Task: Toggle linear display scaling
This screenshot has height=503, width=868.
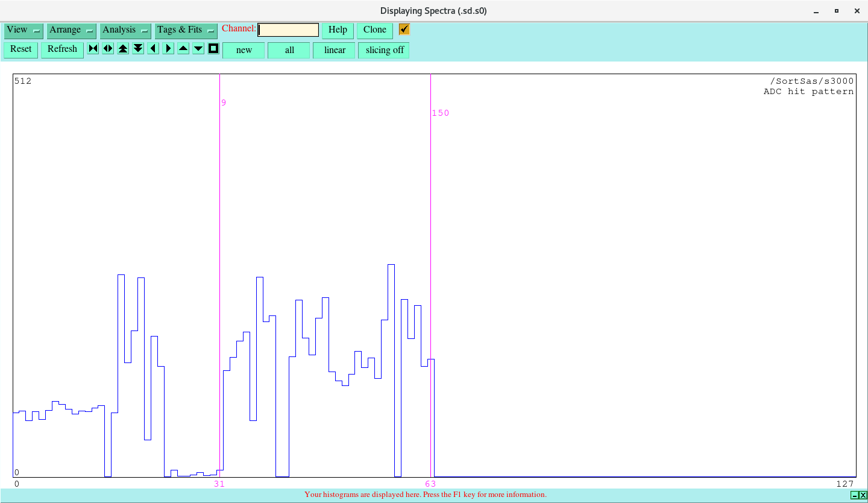Action: 333,50
